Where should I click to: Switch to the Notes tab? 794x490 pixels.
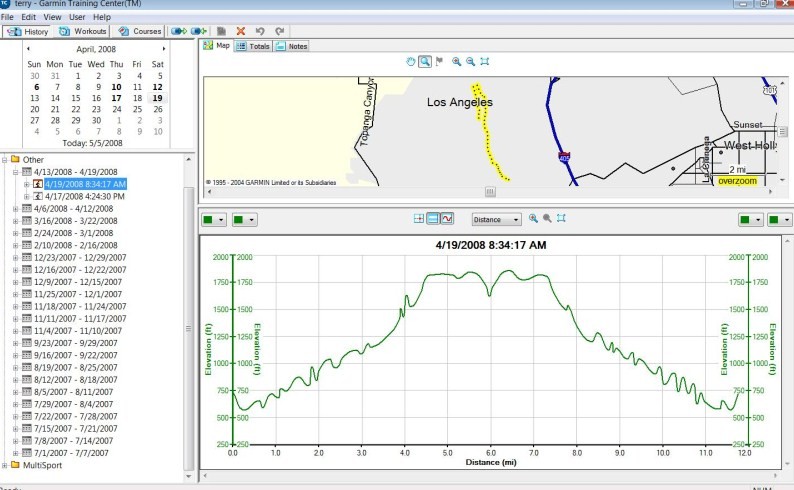(x=292, y=46)
